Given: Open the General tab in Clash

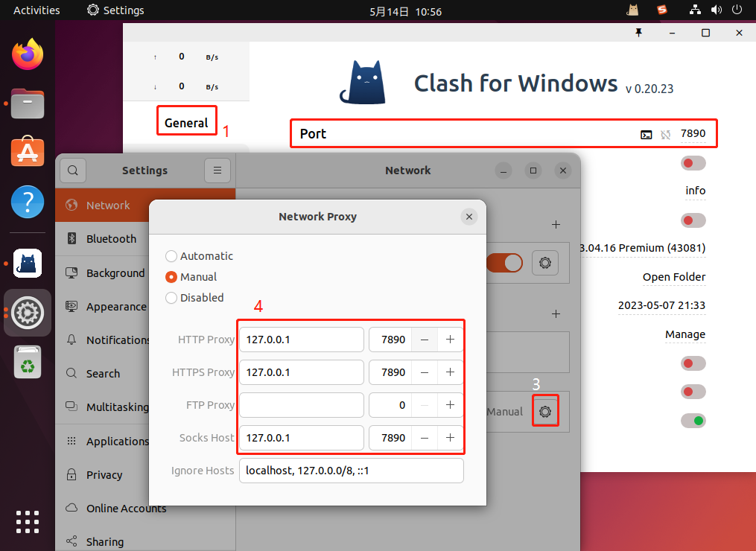Looking at the screenshot, I should pos(187,122).
